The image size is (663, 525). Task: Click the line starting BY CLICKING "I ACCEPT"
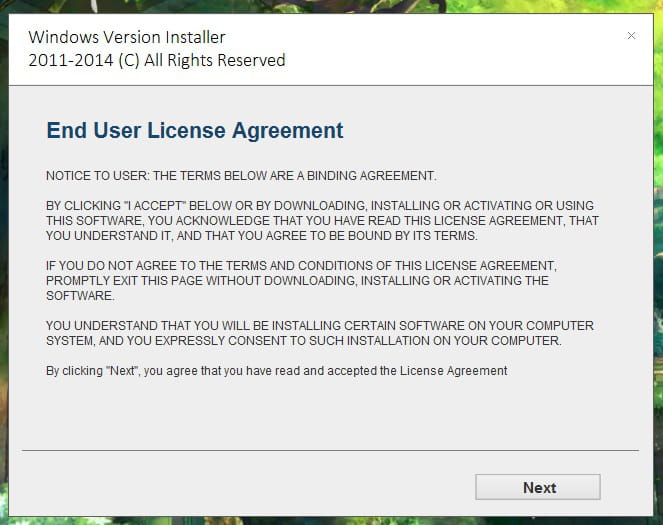click(x=320, y=206)
